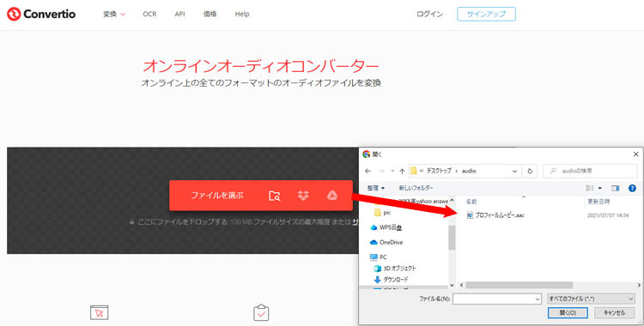Close the file open dialog
644x326 pixels.
tap(635, 154)
